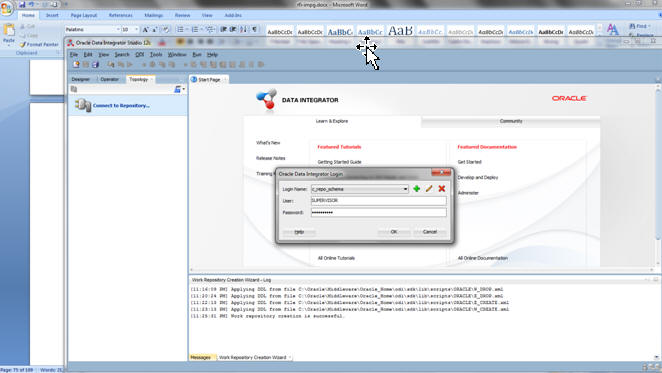The image size is (662, 373).
Task: Click the Learn & Explore tab
Action: tap(332, 121)
